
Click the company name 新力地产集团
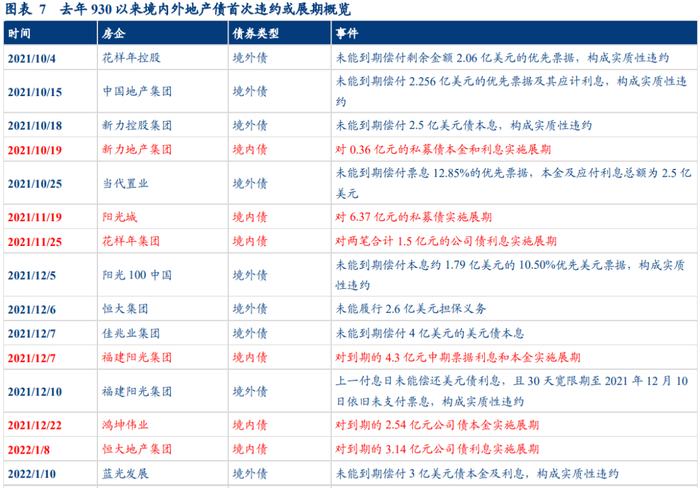(x=137, y=150)
